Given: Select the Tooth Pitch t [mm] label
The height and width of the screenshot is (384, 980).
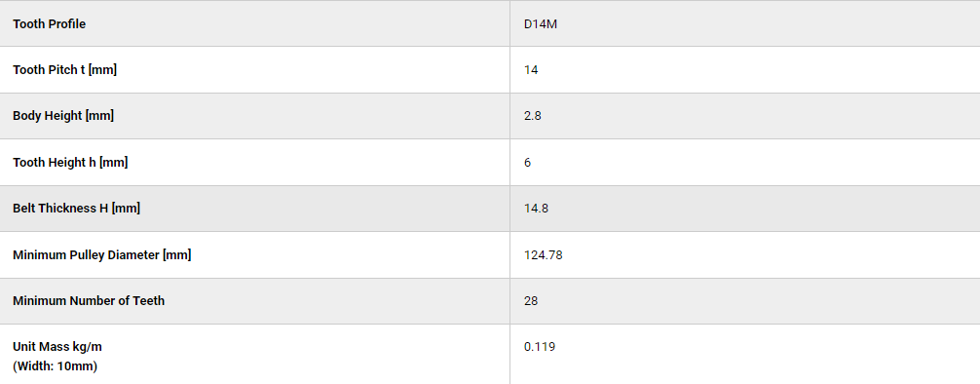Looking at the screenshot, I should point(64,69).
